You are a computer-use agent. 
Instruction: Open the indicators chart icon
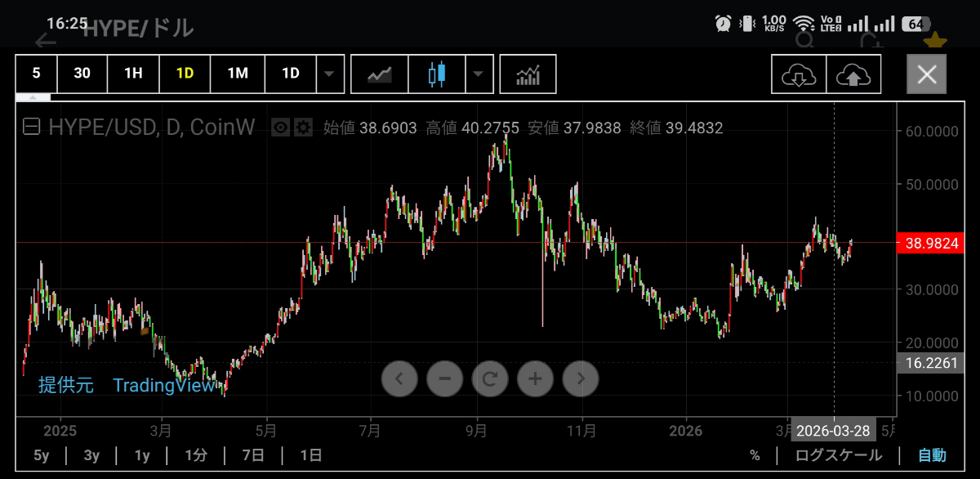(528, 74)
